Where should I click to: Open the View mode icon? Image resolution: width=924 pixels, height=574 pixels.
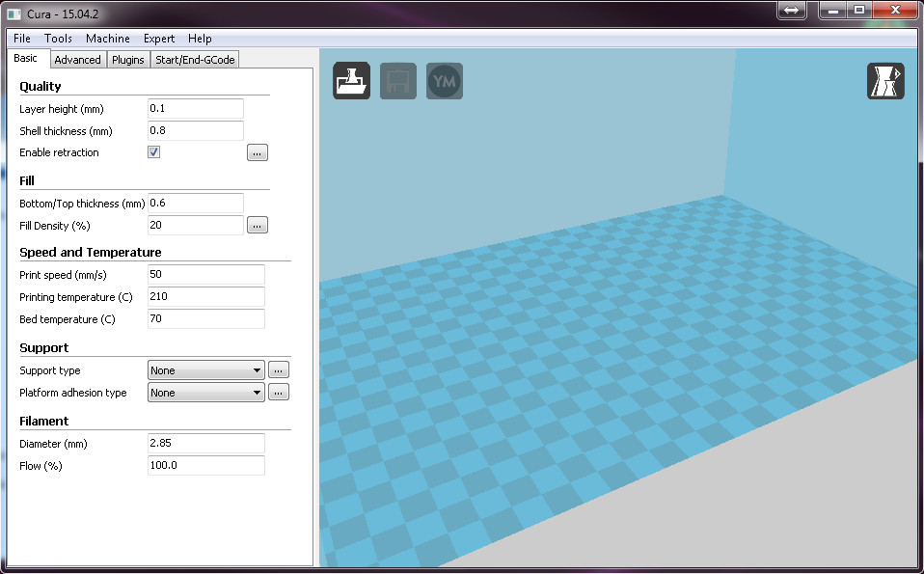pyautogui.click(x=885, y=81)
